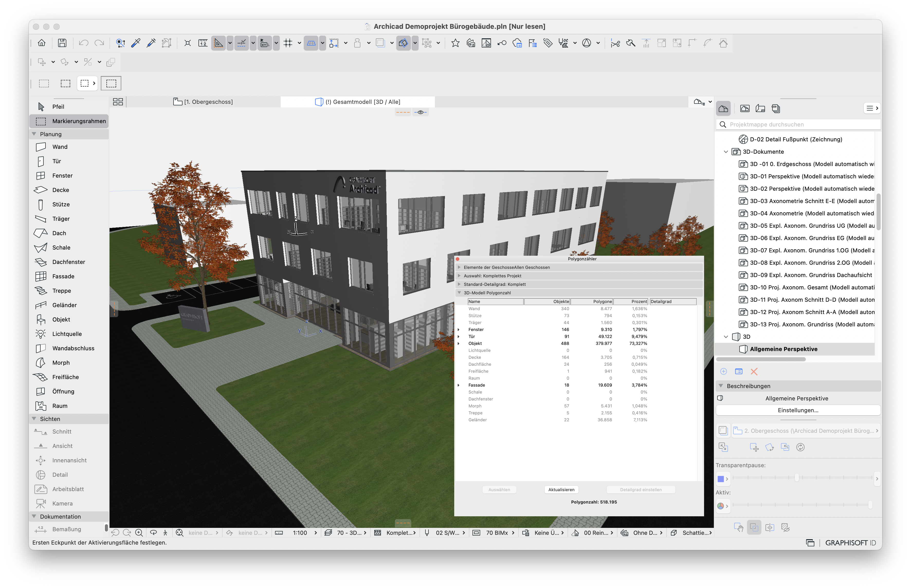Toggle the guide lines toolbar button
Image resolution: width=911 pixels, height=588 pixels.
click(x=241, y=43)
